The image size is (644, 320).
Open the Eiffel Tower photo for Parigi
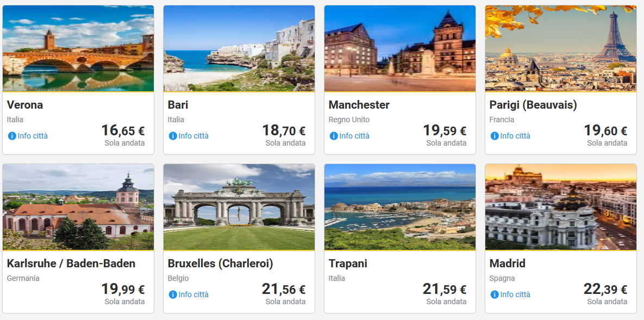coord(561,48)
